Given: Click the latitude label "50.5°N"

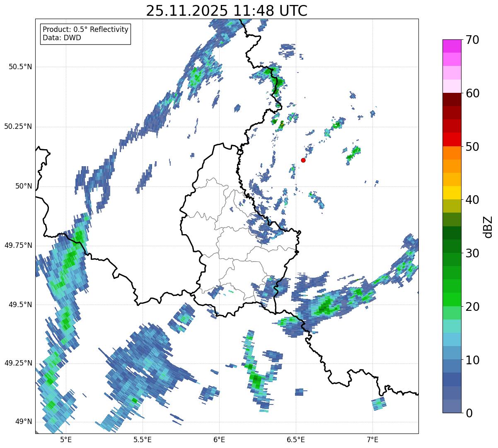Looking at the screenshot, I should coord(20,67).
